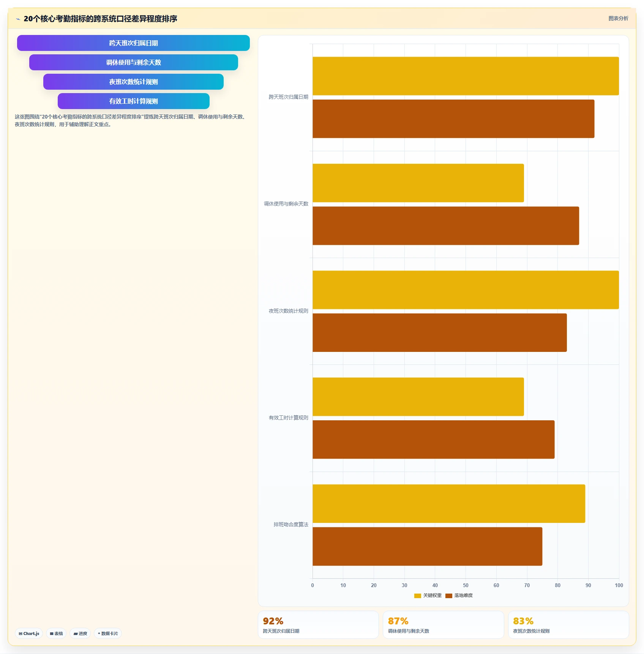
Task: Open the 83% 夜班次数统计规则 data card
Action: click(568, 625)
